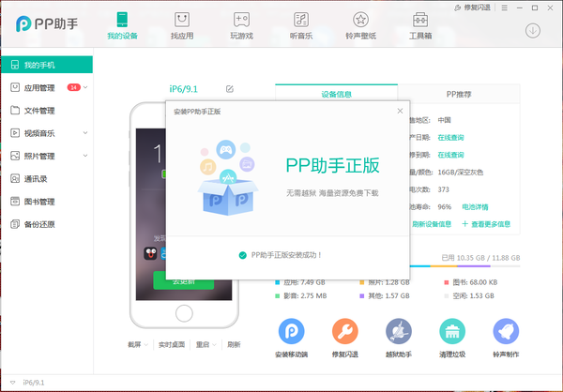Image resolution: width=563 pixels, height=392 pixels.
Task: Click the 刷新 refresh button under phone
Action: pyautogui.click(x=234, y=344)
